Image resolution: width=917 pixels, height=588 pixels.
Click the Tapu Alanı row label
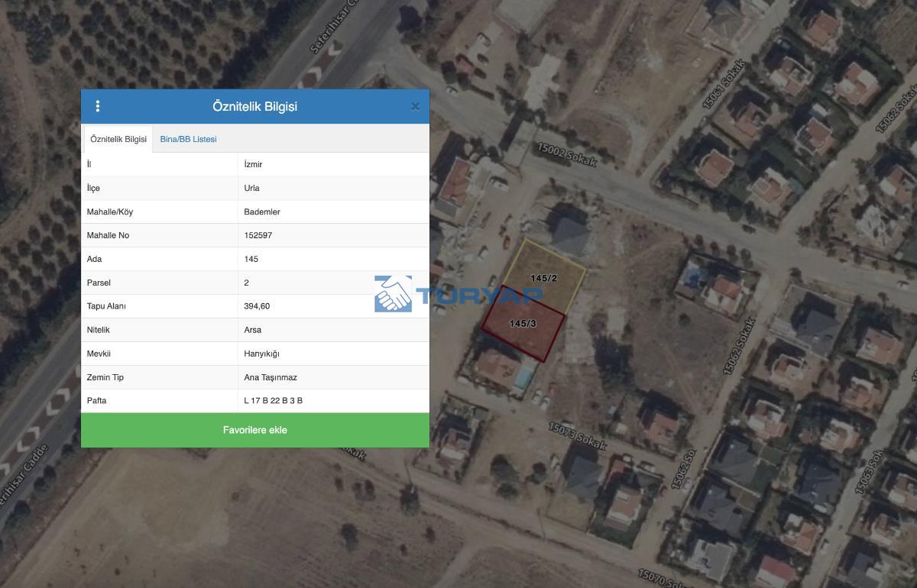click(106, 306)
